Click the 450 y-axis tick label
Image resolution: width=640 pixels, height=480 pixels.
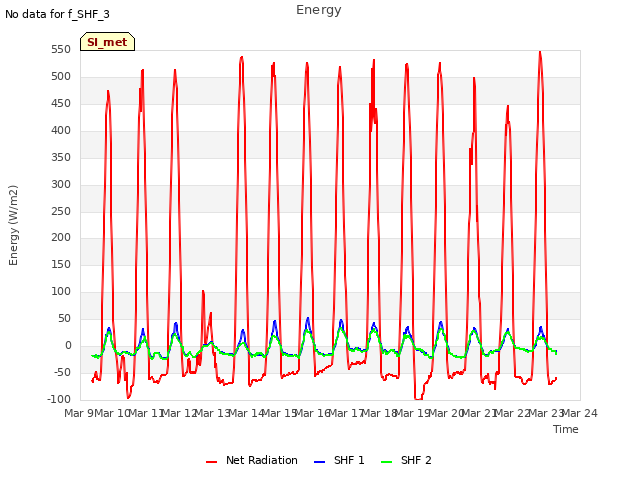61,104
